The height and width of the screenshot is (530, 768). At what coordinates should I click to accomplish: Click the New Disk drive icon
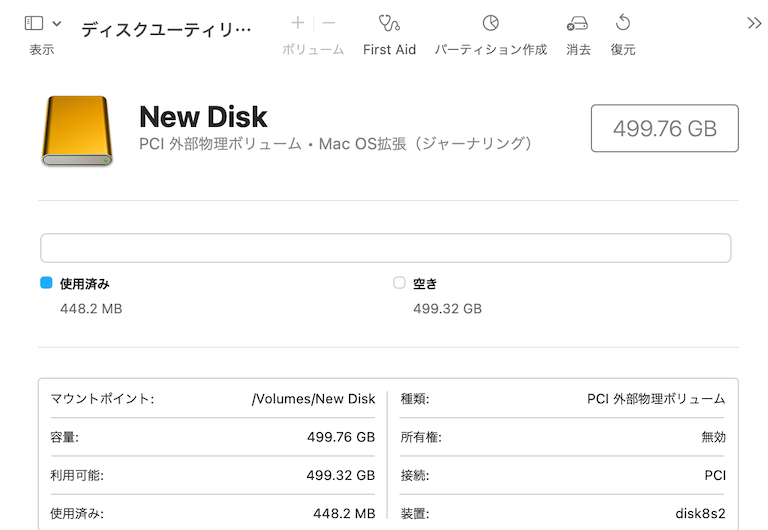click(x=77, y=130)
